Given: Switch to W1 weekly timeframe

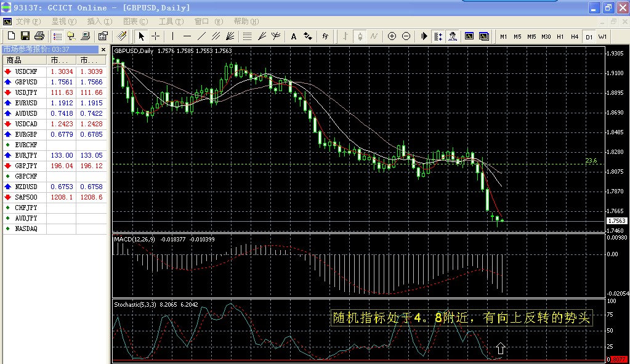Looking at the screenshot, I should pyautogui.click(x=602, y=36).
